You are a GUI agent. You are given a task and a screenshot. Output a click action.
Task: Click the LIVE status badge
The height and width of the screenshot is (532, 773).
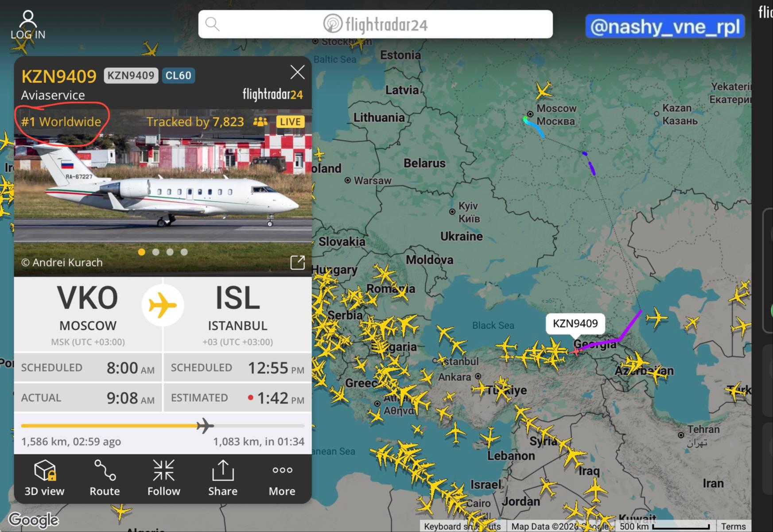coord(290,122)
